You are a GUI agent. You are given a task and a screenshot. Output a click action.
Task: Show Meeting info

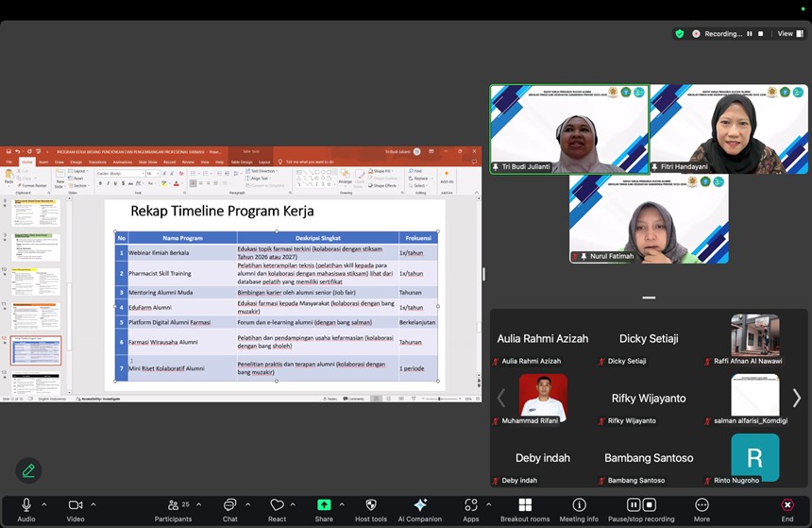coord(579,509)
